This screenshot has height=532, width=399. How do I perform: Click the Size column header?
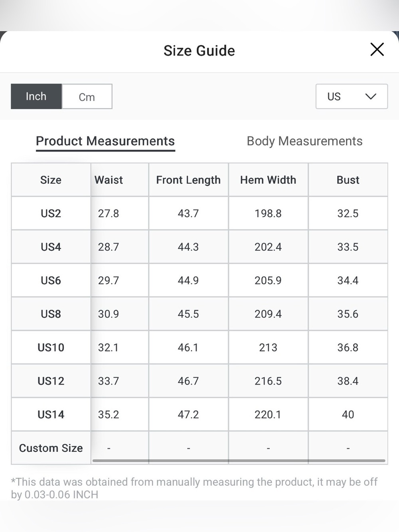click(x=51, y=180)
